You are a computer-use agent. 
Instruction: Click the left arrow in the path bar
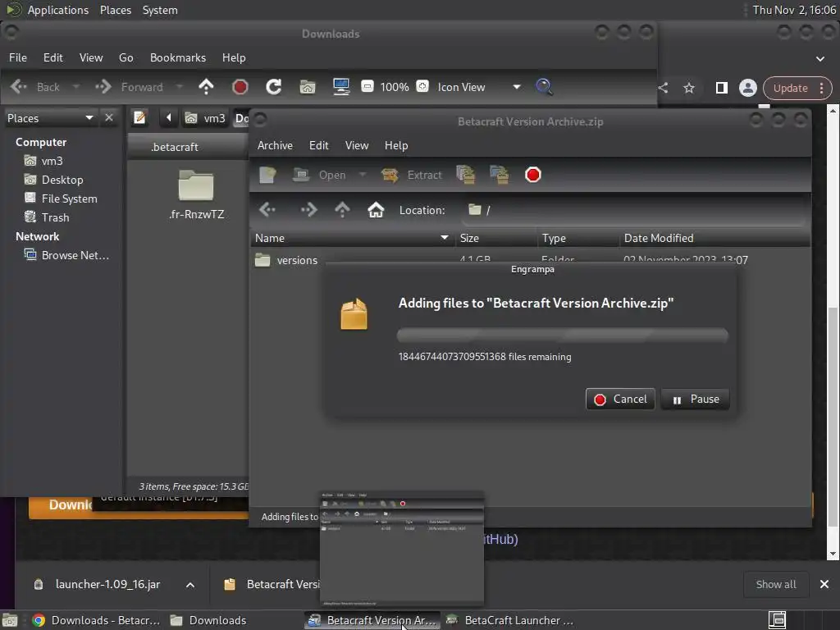[169, 117]
